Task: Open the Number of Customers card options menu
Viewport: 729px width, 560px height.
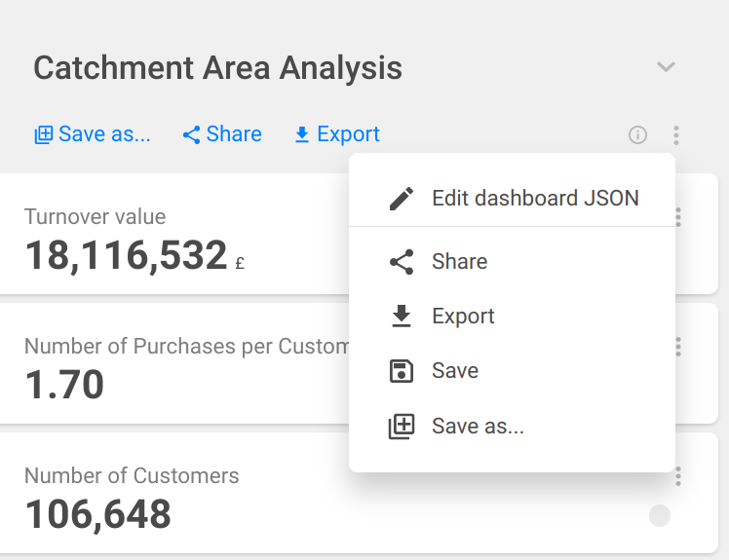Action: [678, 476]
